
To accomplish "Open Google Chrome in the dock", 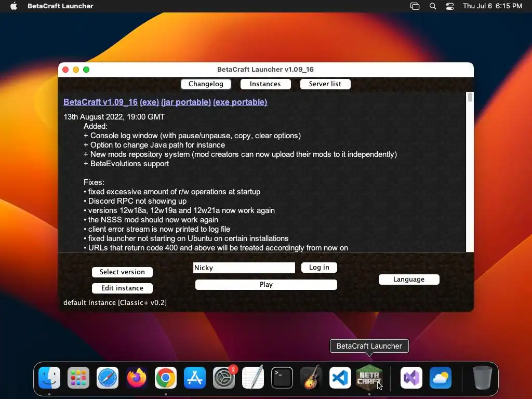I will (x=166, y=378).
